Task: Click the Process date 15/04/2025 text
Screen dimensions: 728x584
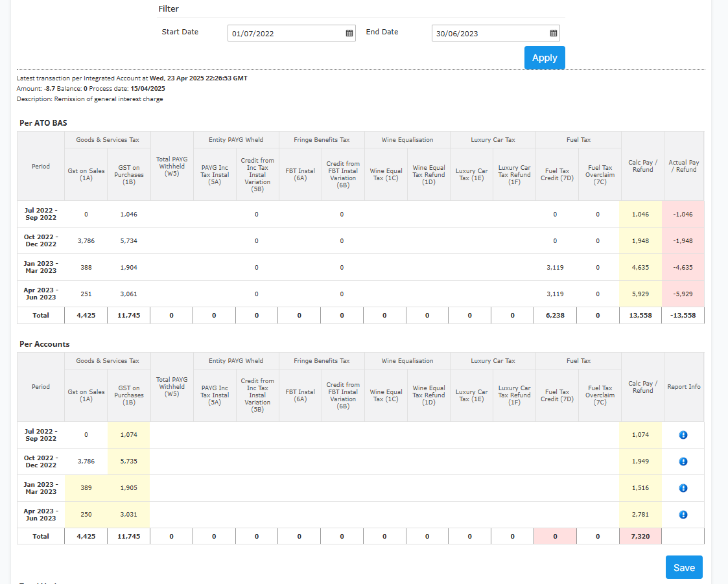Action: coord(127,89)
